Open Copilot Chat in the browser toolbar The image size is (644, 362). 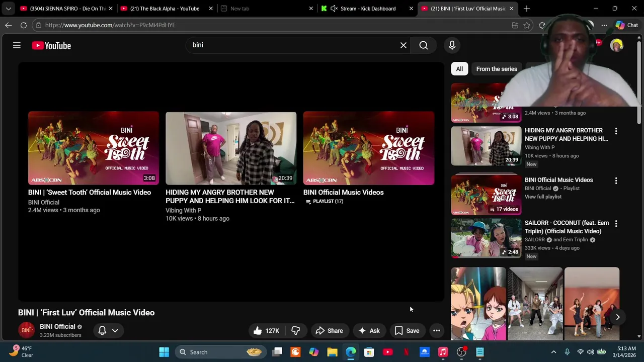coord(627,25)
